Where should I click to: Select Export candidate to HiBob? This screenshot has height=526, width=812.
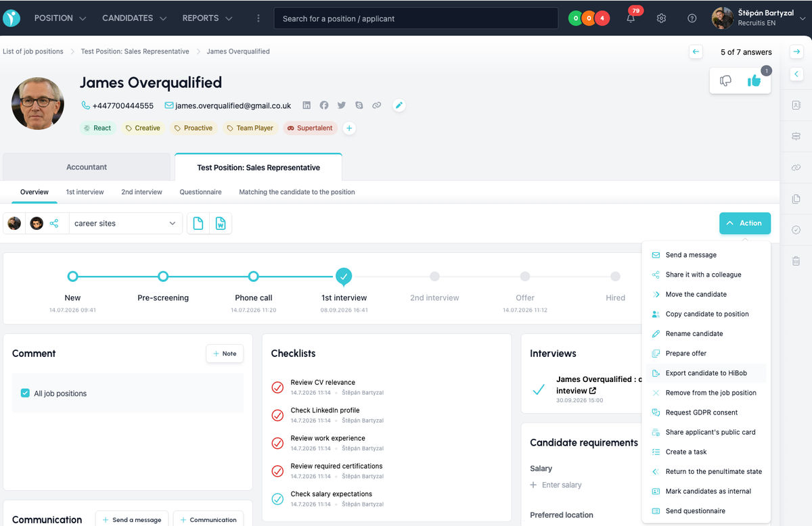[704, 373]
